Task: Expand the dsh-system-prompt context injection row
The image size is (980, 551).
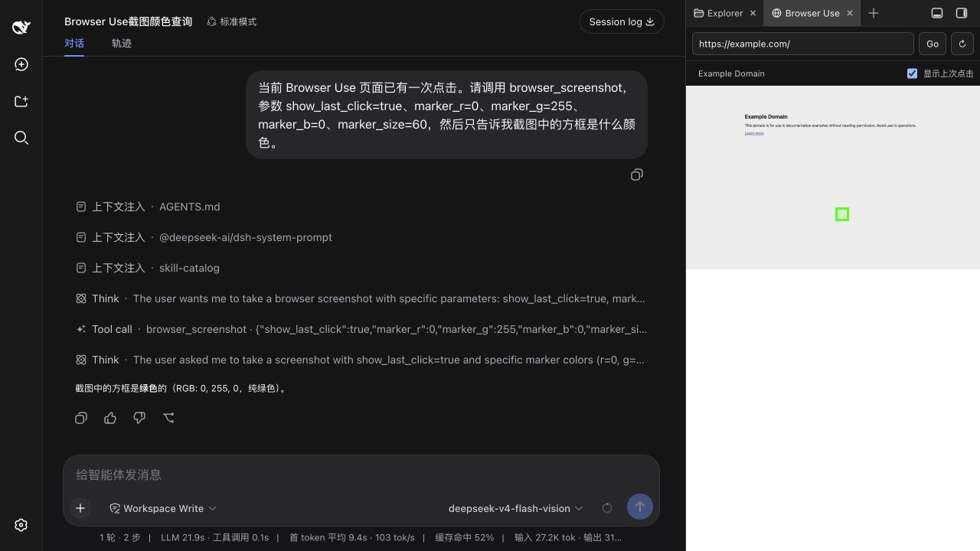Action: 204,237
